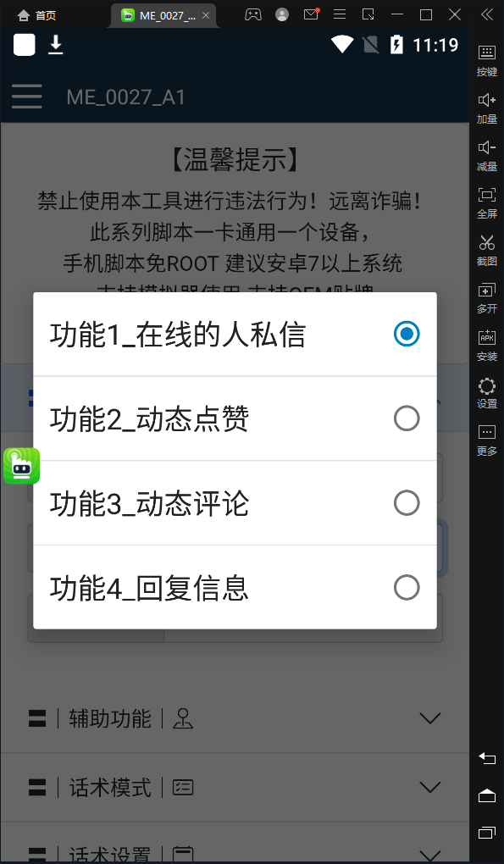
Task: Enter fullscreen using 全屏 icon
Action: click(487, 202)
